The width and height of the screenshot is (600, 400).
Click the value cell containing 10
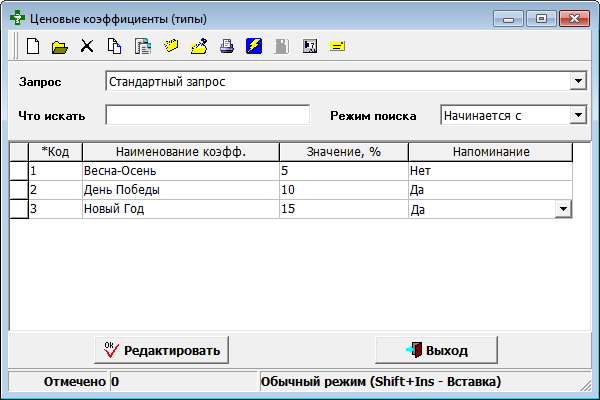344,190
